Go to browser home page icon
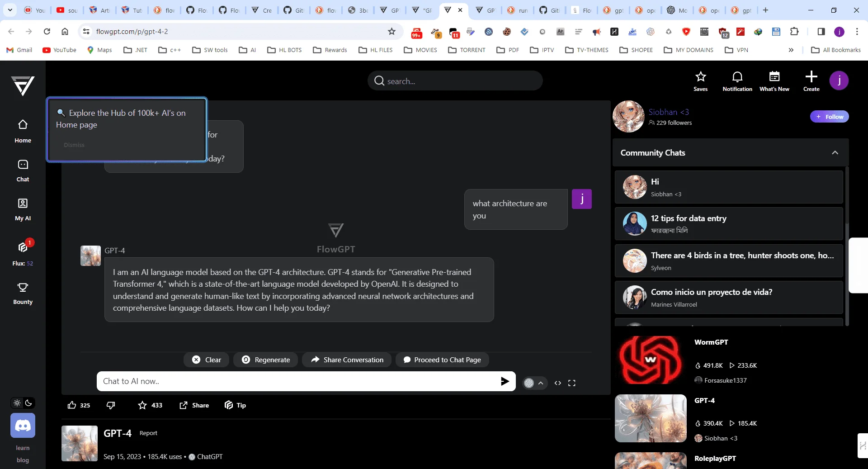The width and height of the screenshot is (868, 469). (x=65, y=31)
